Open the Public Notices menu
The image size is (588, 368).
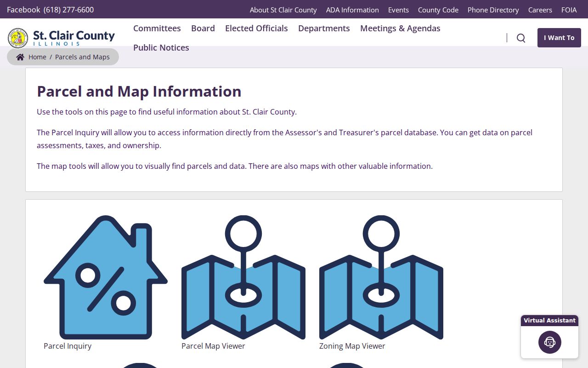[161, 47]
